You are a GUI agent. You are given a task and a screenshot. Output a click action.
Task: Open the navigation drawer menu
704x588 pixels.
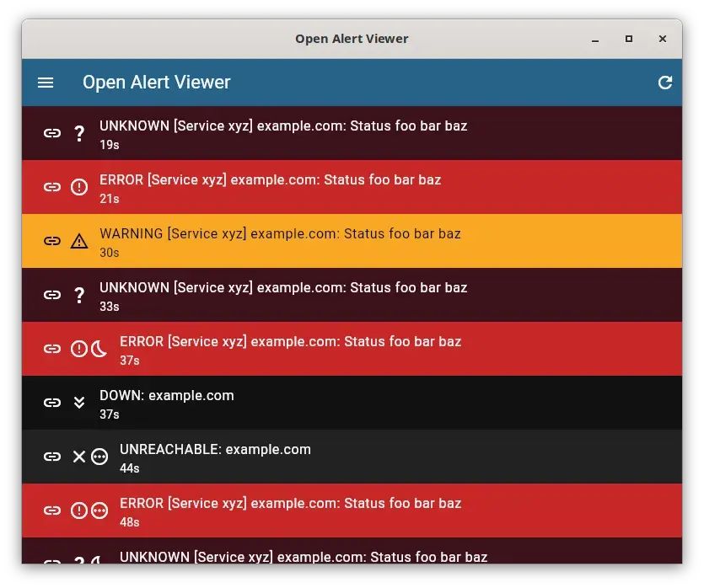45,83
